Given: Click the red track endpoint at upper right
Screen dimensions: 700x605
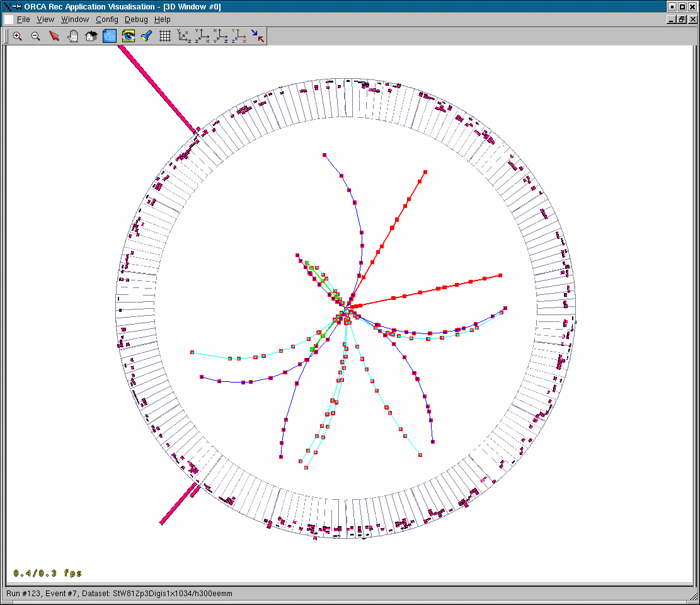Looking at the screenshot, I should pos(425,171).
